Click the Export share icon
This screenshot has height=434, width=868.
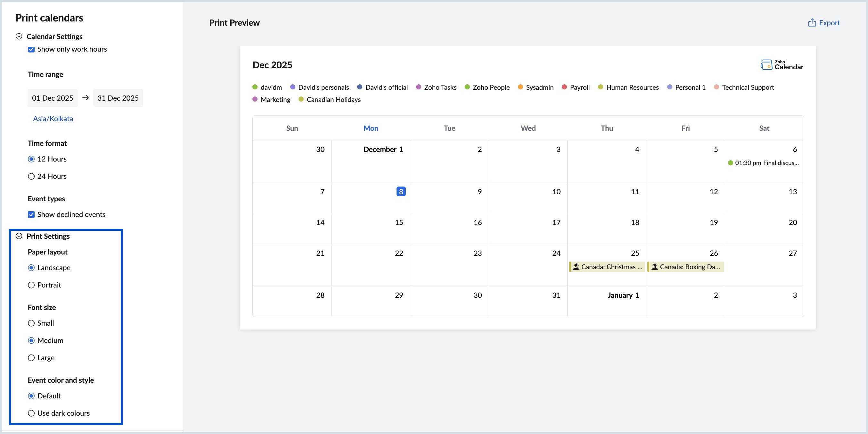[812, 22]
